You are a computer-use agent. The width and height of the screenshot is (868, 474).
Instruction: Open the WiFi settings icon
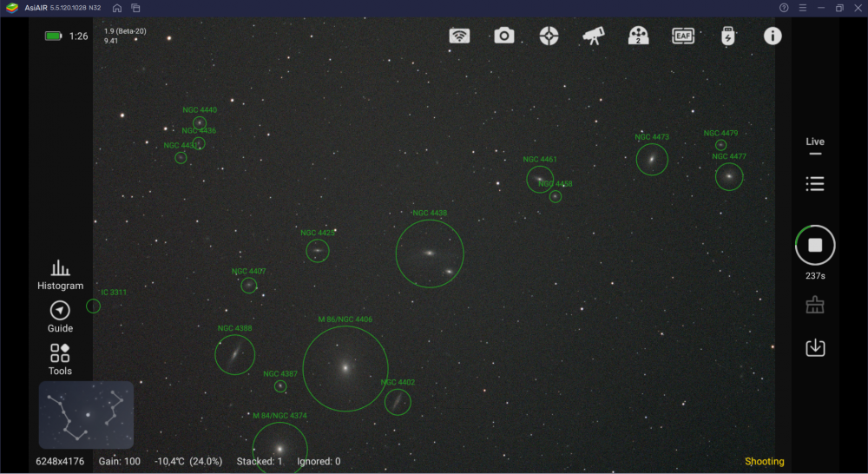459,36
